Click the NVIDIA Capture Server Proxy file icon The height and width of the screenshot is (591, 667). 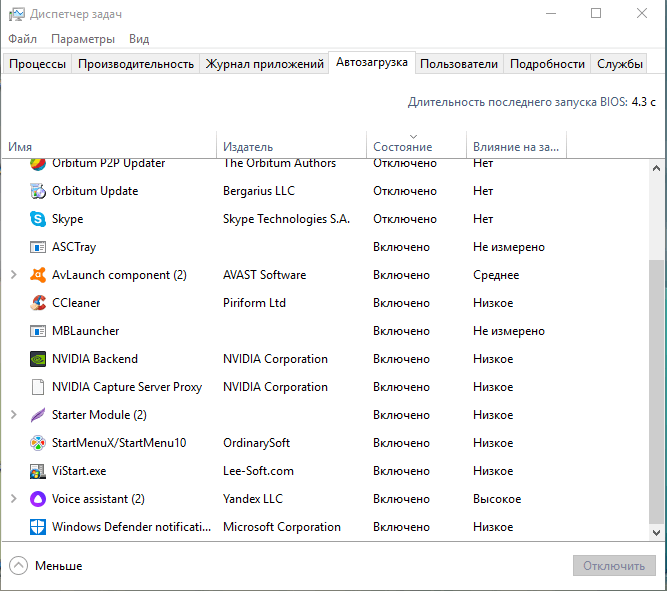pyautogui.click(x=38, y=387)
